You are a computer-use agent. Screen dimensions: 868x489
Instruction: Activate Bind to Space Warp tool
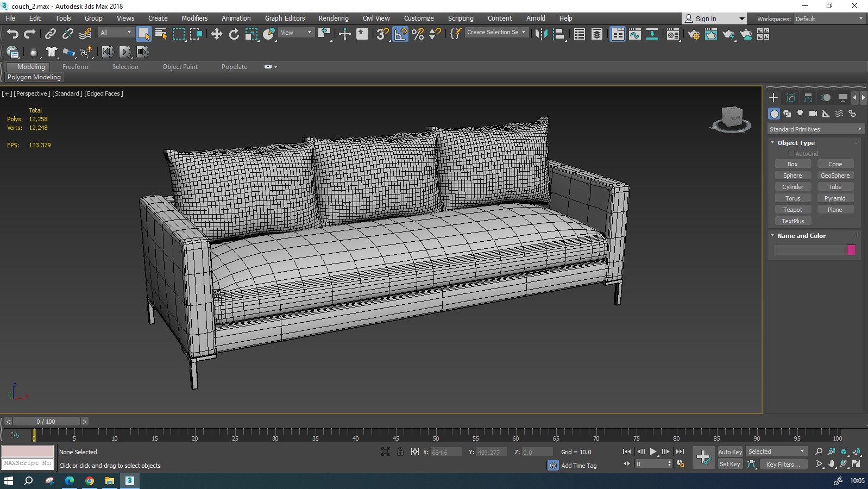(85, 34)
